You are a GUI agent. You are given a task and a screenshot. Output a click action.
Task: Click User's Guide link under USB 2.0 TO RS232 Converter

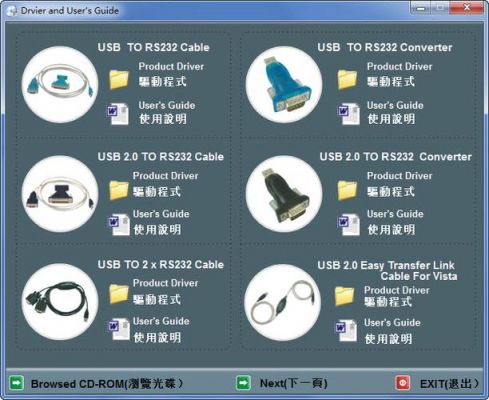[395, 214]
